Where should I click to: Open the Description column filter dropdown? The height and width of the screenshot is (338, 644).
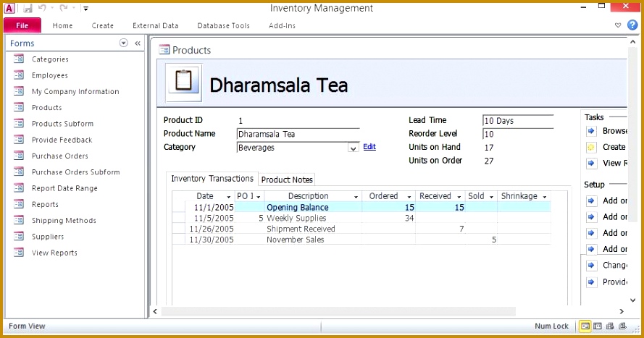tap(356, 197)
